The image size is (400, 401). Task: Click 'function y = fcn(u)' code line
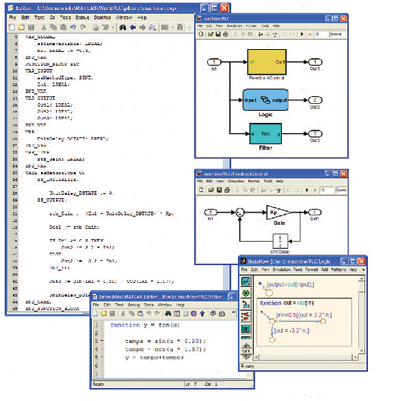[145, 325]
